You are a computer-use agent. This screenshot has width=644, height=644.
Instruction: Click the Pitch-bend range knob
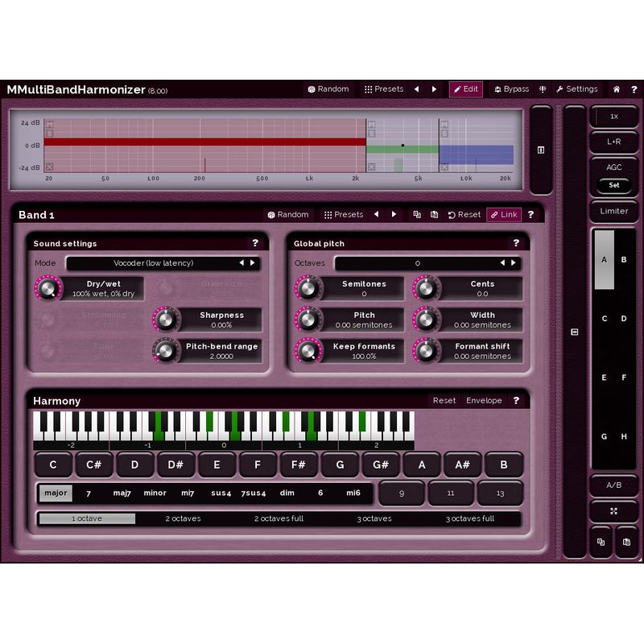coord(166,351)
